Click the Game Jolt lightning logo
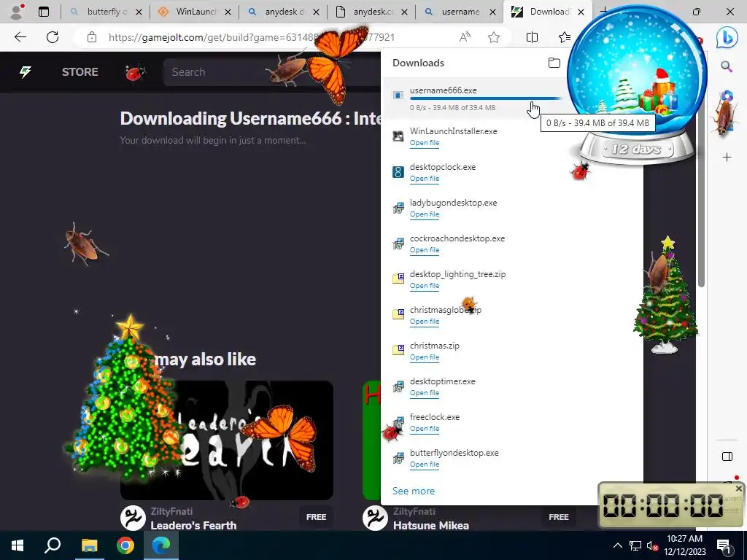Viewport: 747px width, 560px height. (26, 72)
